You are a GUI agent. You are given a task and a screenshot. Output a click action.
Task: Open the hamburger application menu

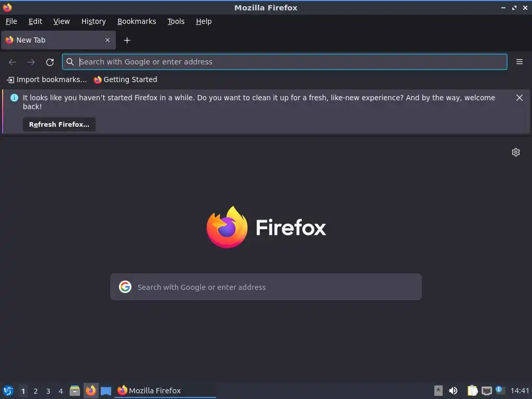(520, 62)
